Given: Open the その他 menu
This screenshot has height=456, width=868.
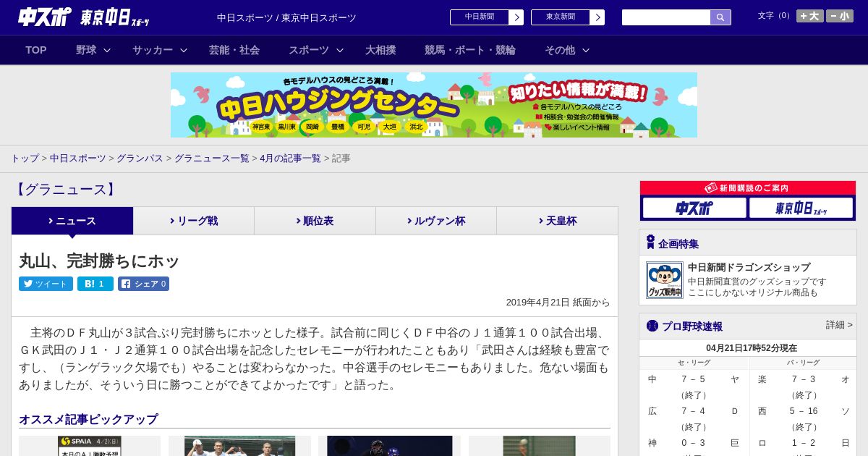Looking at the screenshot, I should 560,50.
